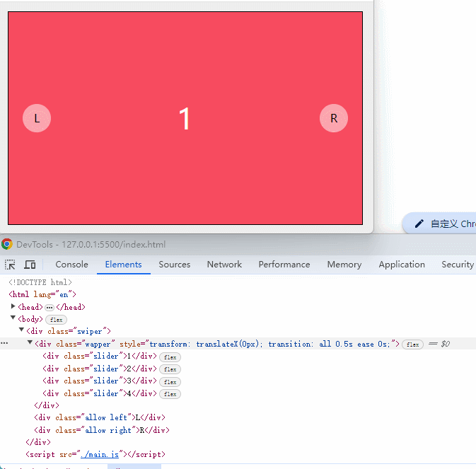Image resolution: width=476 pixels, height=469 pixels.
Task: Switch to the Elements tab
Action: point(123,265)
